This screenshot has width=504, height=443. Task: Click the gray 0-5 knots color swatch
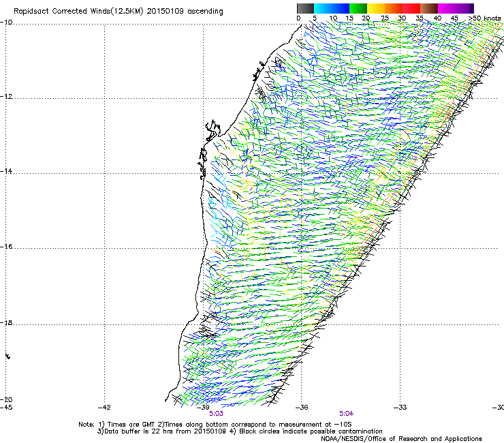305,8
